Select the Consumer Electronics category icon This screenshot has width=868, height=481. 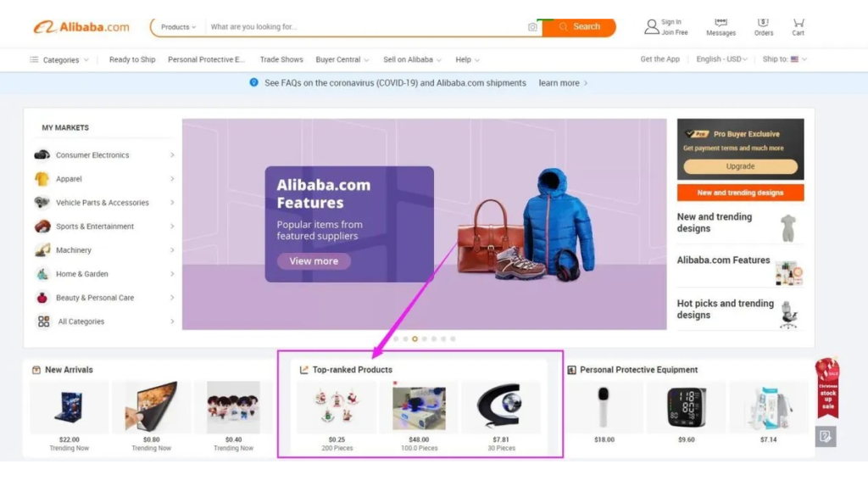(42, 155)
